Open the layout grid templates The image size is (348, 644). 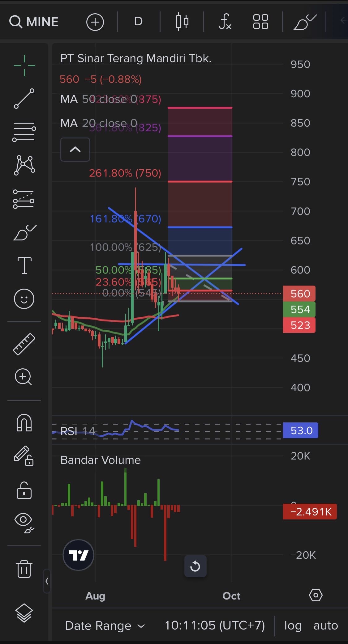(x=261, y=22)
